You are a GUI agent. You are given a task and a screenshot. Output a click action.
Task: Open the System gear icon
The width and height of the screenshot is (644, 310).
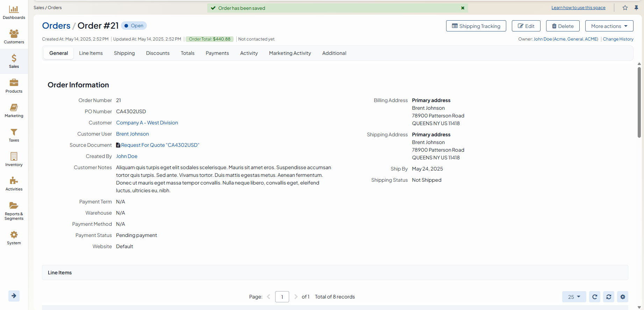pos(14,235)
